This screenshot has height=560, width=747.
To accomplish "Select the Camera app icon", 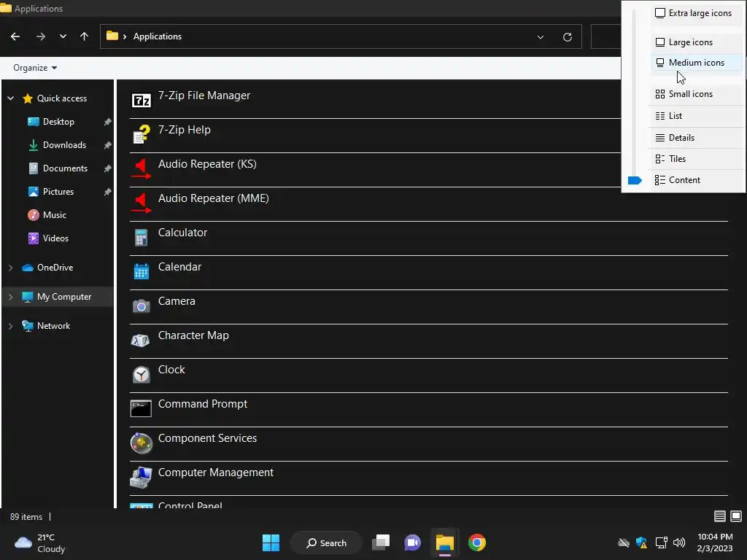I will click(x=141, y=306).
